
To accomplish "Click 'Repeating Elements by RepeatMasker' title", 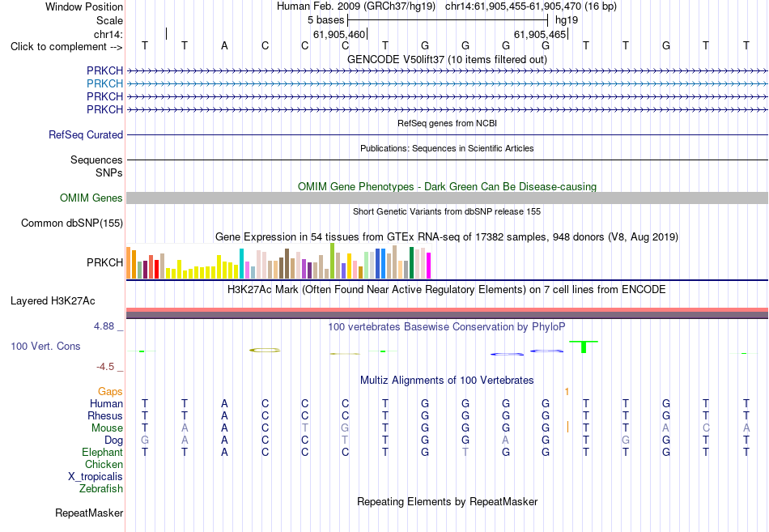I will tap(447, 501).
